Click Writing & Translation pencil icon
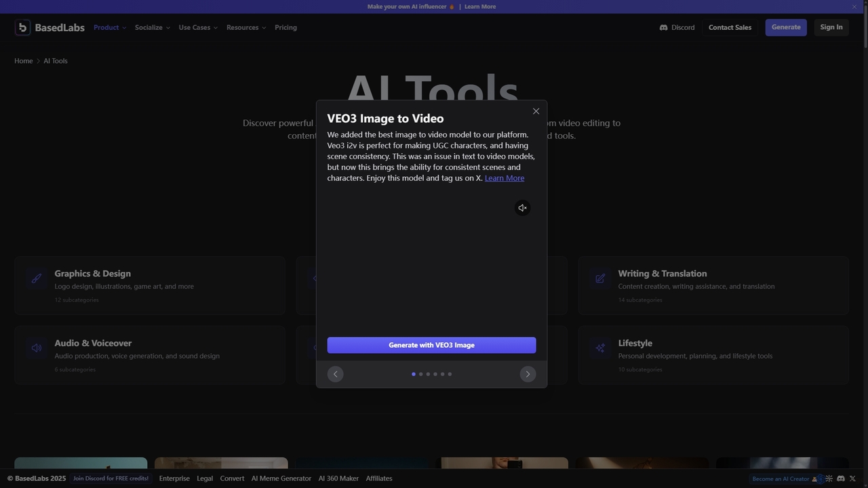 [x=600, y=278]
